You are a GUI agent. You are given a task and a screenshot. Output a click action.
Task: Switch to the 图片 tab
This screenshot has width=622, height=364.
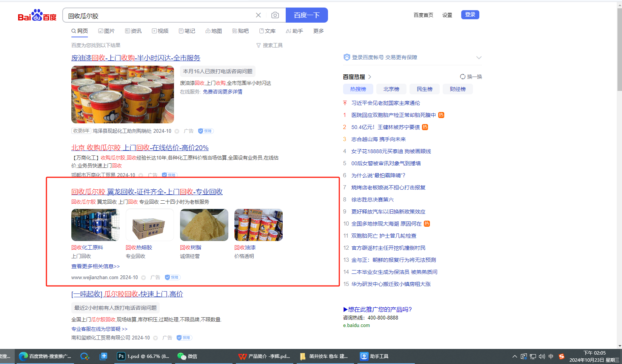tap(106, 31)
